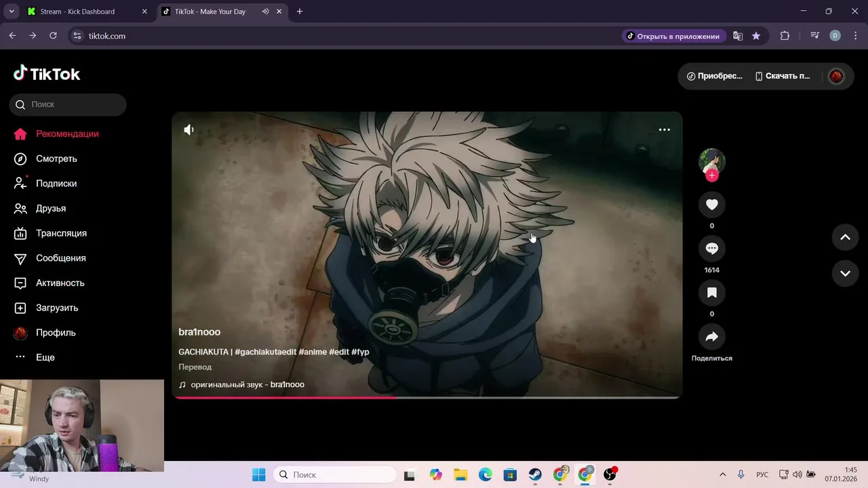The image size is (868, 488).
Task: Open the Windows Start menu
Action: (258, 474)
